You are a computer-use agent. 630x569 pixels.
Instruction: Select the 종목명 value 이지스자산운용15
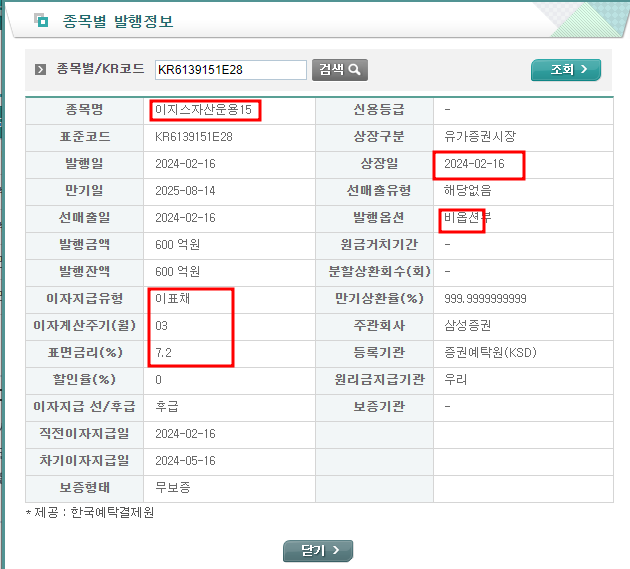[x=203, y=110]
